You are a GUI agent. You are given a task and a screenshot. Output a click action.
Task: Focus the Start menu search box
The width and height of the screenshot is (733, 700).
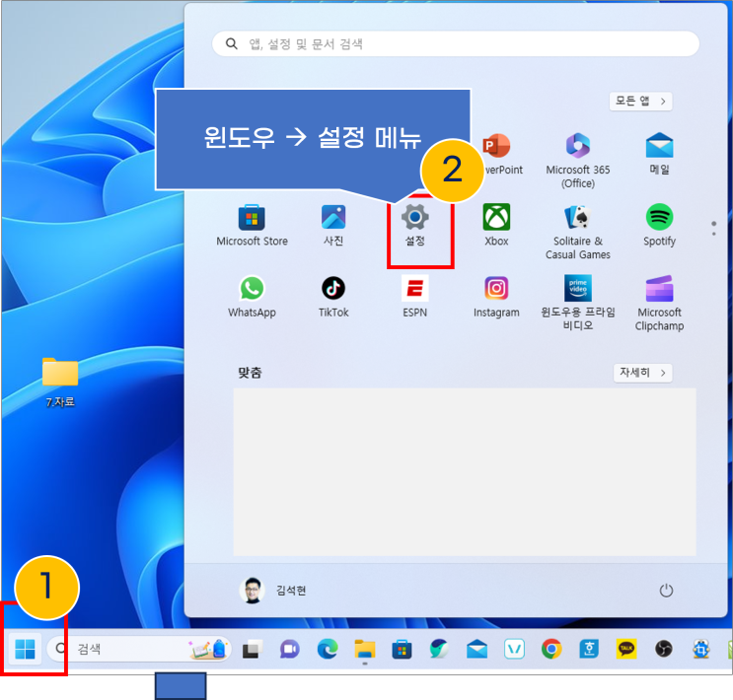coord(456,44)
